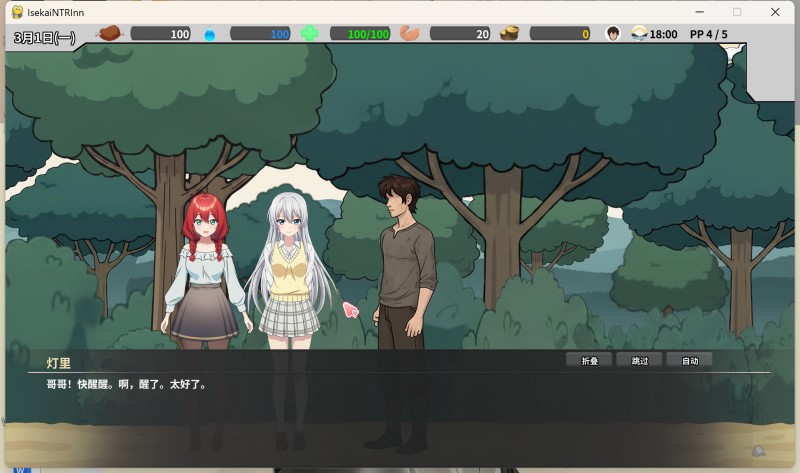Screen dimensions: 800x473
Task: Fold the dialogue box with 折叠
Action: tap(589, 360)
